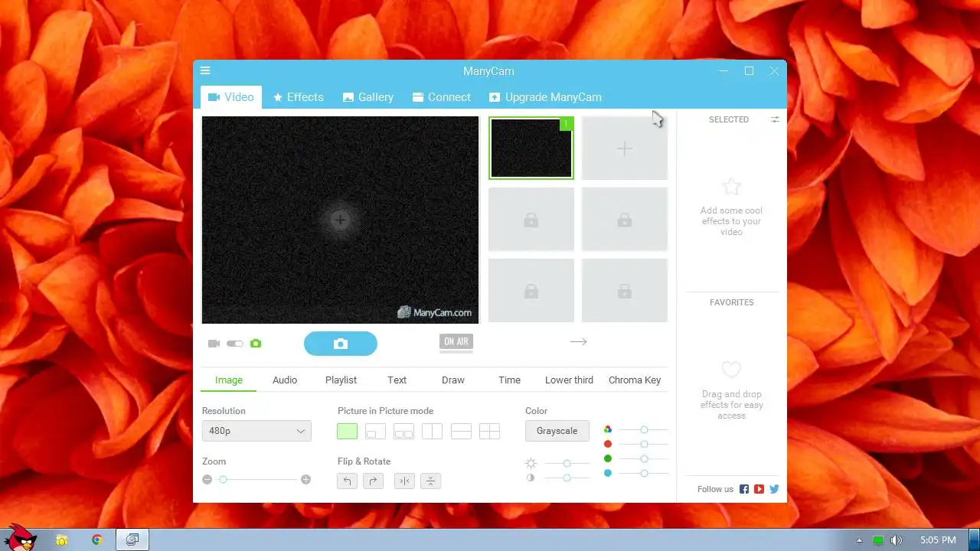Click the contrast slider
Image resolution: width=980 pixels, height=551 pixels.
coord(567,478)
